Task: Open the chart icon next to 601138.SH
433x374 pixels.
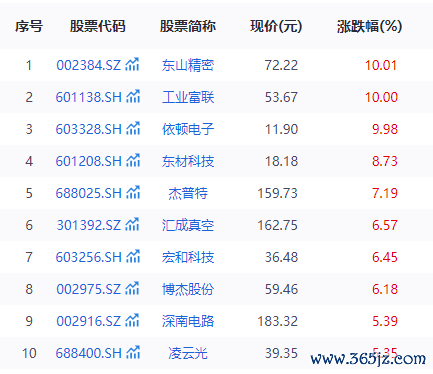Action: pyautogui.click(x=133, y=96)
